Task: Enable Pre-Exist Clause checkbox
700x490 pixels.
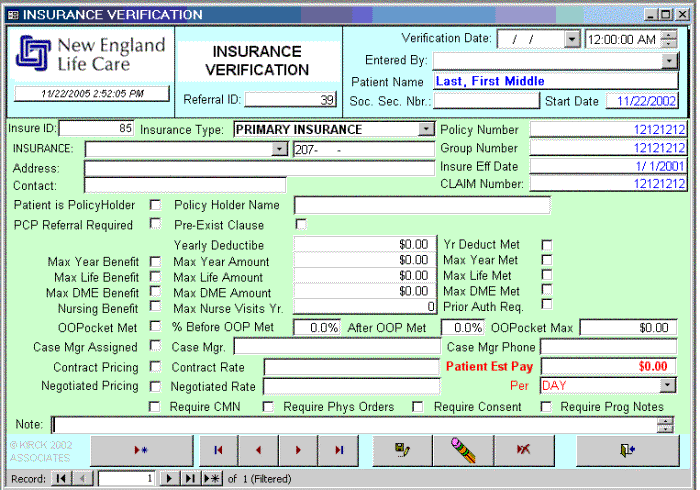Action: click(301, 224)
